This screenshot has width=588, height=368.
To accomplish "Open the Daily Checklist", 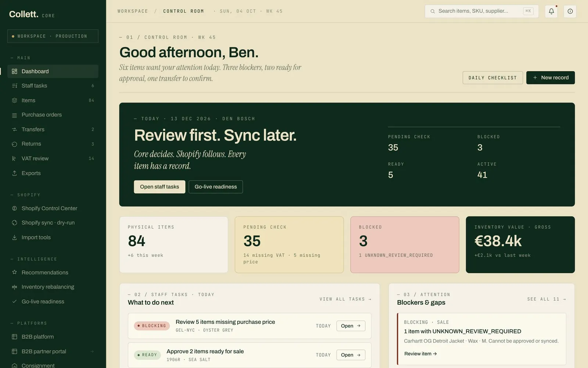I will tap(492, 78).
